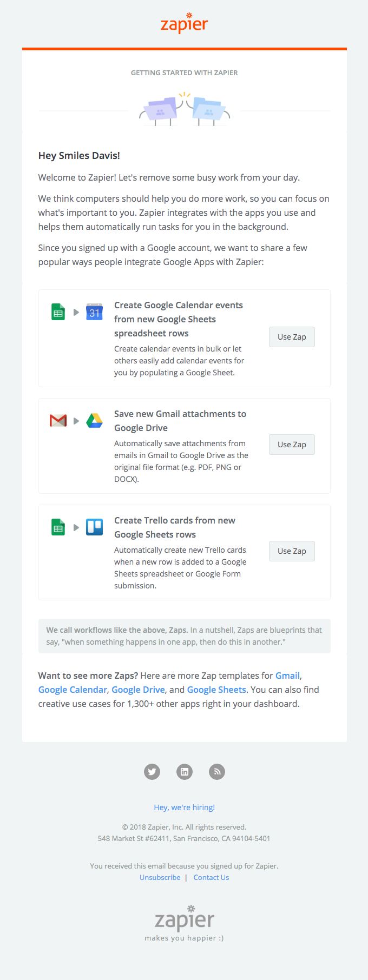This screenshot has height=980, width=368.
Task: Click the Contact Us link
Action: point(211,877)
